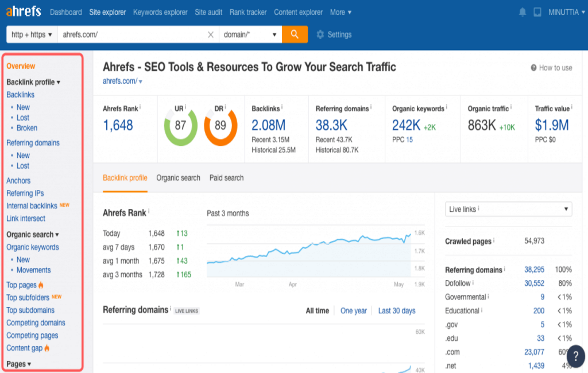Select All time range
Screen dimensions: 588x373
click(317, 311)
